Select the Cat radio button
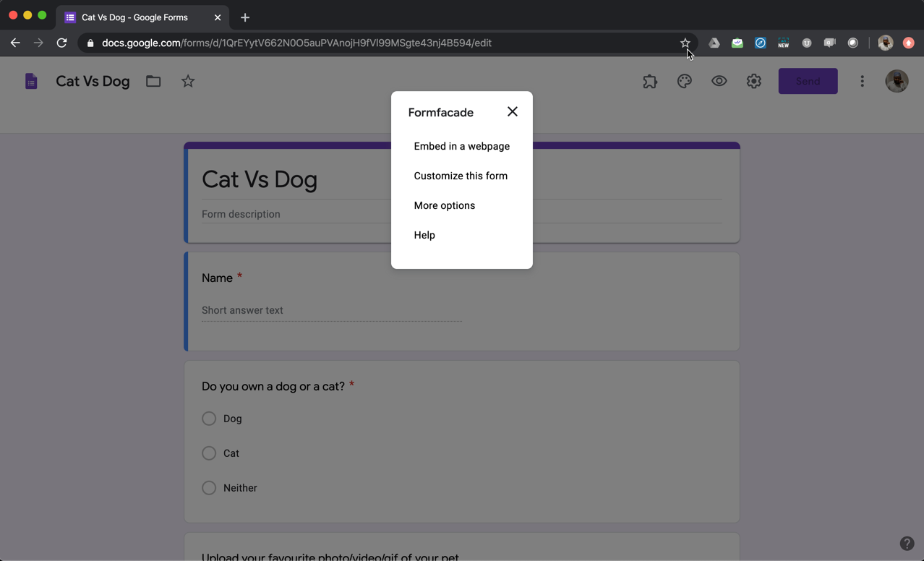Image resolution: width=924 pixels, height=561 pixels. tap(208, 453)
